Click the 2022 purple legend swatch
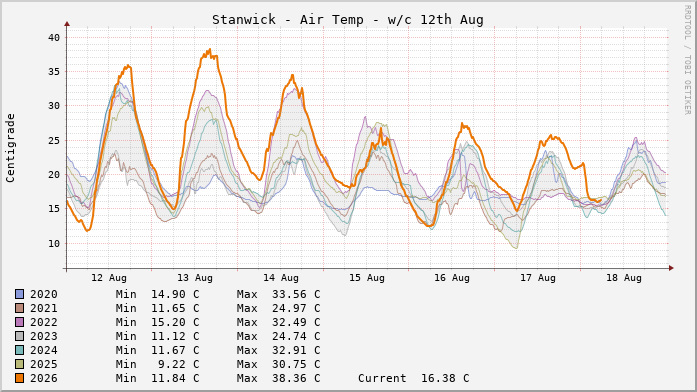 [20, 322]
